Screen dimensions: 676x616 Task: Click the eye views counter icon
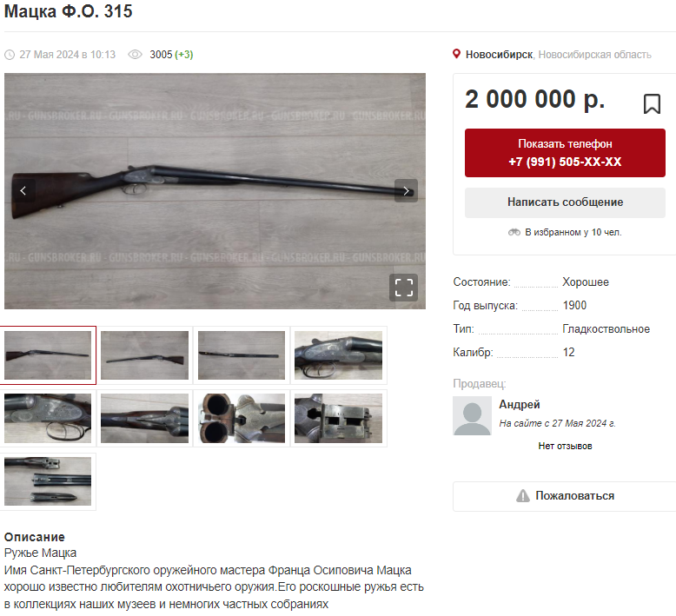[135, 55]
